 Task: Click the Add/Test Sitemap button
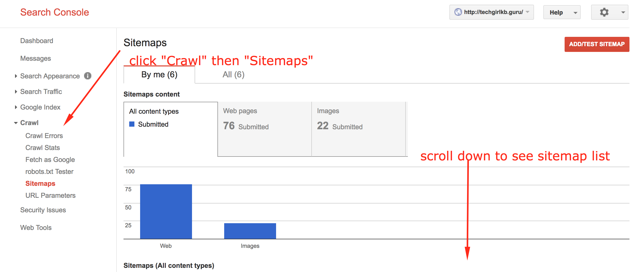click(597, 44)
